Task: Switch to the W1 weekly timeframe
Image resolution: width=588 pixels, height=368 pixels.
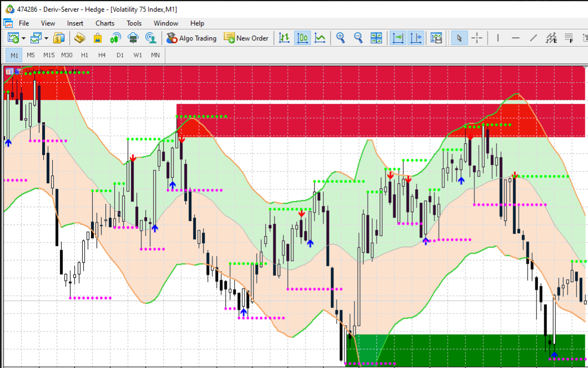Action: tap(138, 55)
